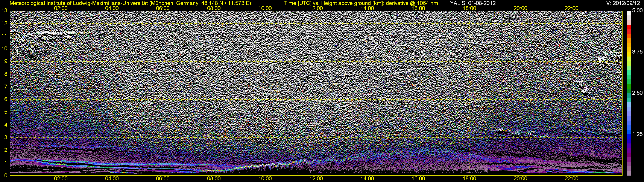The height and width of the screenshot is (182, 644).
Task: Click the 20:00 label on the upper time axis
Action: [521, 8]
